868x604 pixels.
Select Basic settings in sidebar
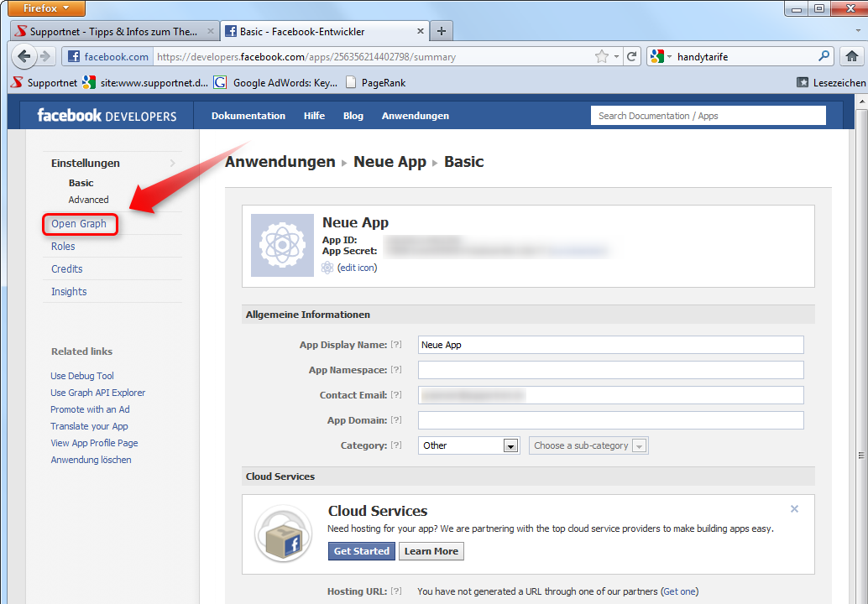click(x=81, y=183)
